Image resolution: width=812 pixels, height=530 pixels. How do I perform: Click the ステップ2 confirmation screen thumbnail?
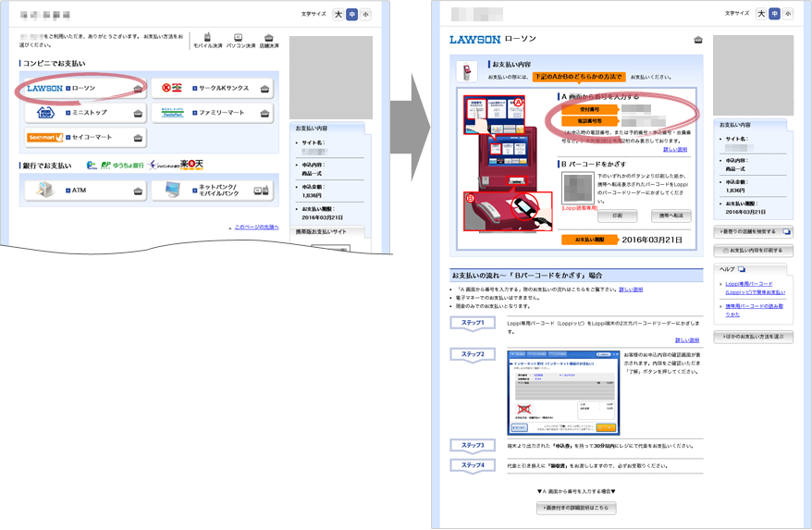tap(563, 392)
